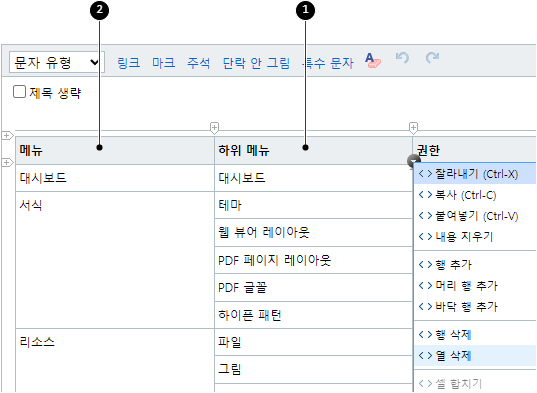The image size is (537, 393).
Task: Click the PDF 글꼴 cell
Action: [x=313, y=288]
